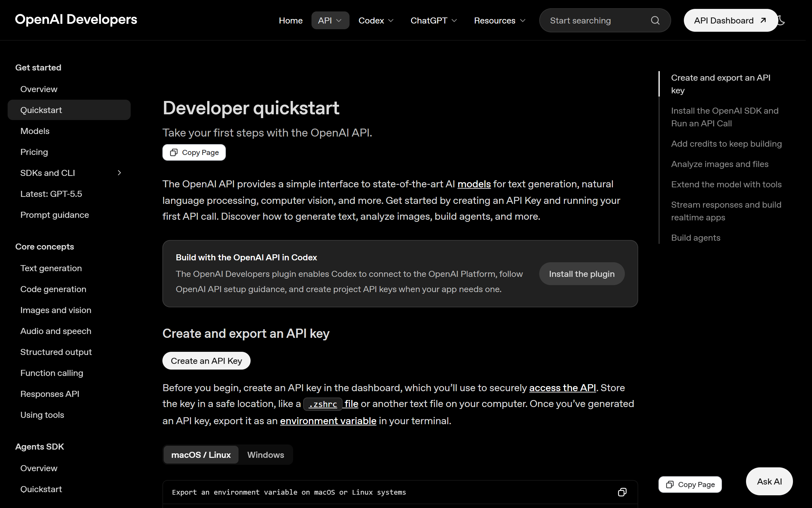This screenshot has height=508, width=812.
Task: Click Build with the OpenAI API in Codex title
Action: pos(246,257)
